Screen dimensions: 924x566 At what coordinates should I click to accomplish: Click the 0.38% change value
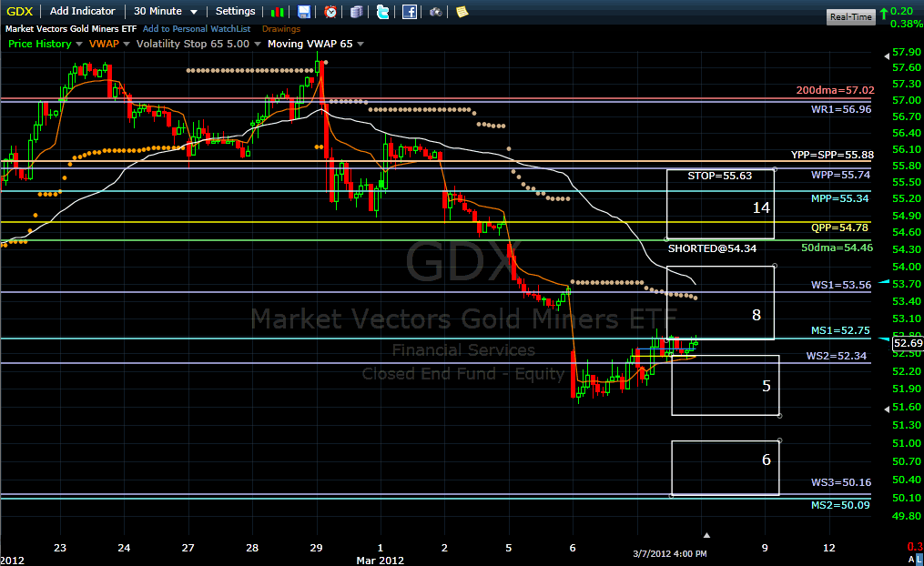[x=907, y=24]
